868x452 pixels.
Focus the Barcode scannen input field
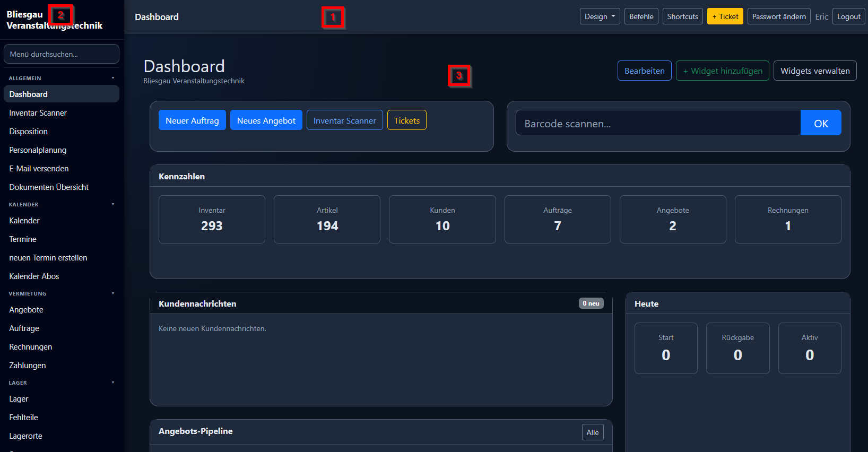coord(658,123)
